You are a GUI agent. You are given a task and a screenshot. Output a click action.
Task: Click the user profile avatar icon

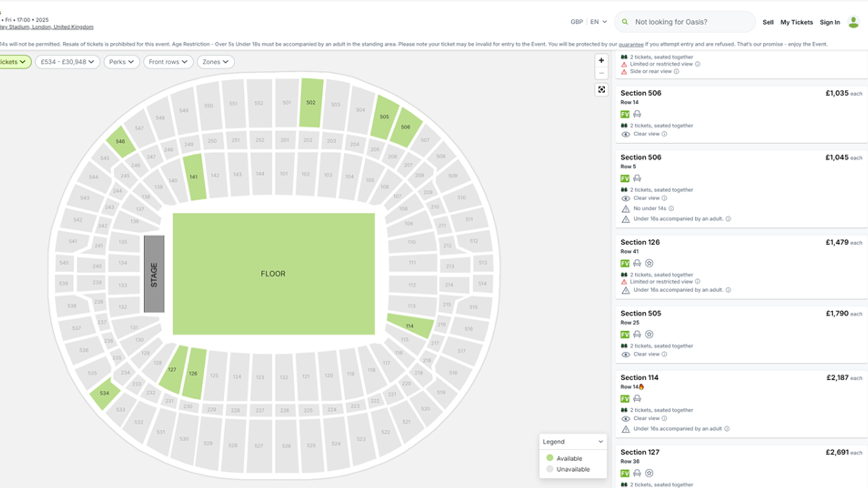pos(853,22)
